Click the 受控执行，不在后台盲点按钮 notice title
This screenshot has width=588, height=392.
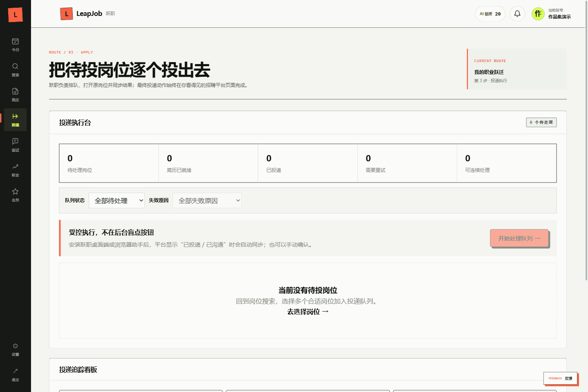111,232
